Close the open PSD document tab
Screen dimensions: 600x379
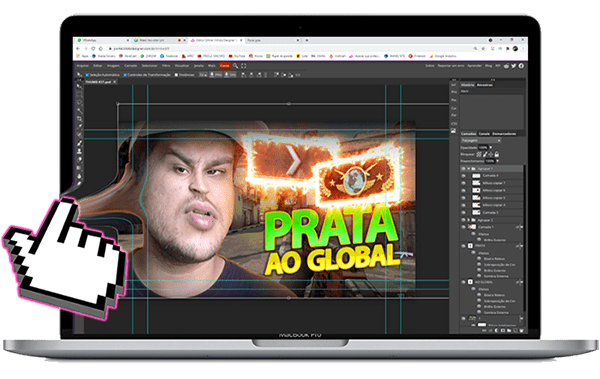114,82
